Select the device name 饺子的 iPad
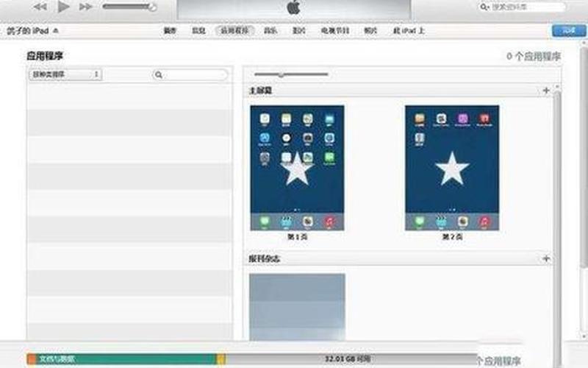588x368 pixels. 28,31
